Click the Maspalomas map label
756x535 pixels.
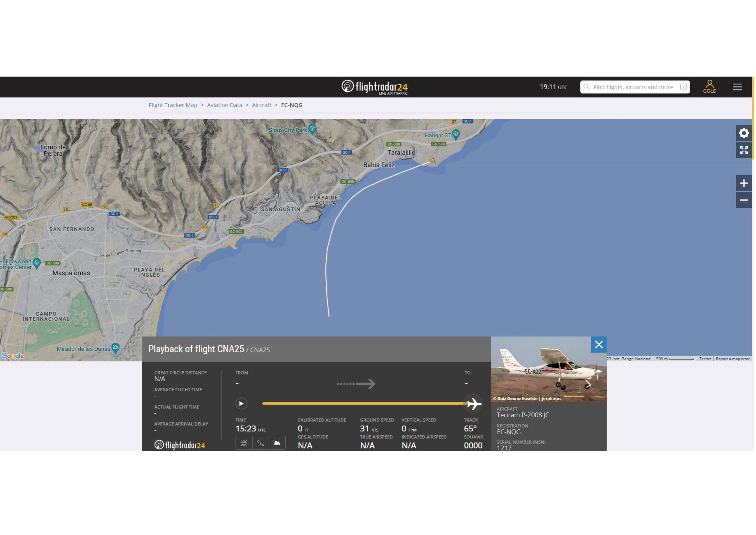point(72,273)
